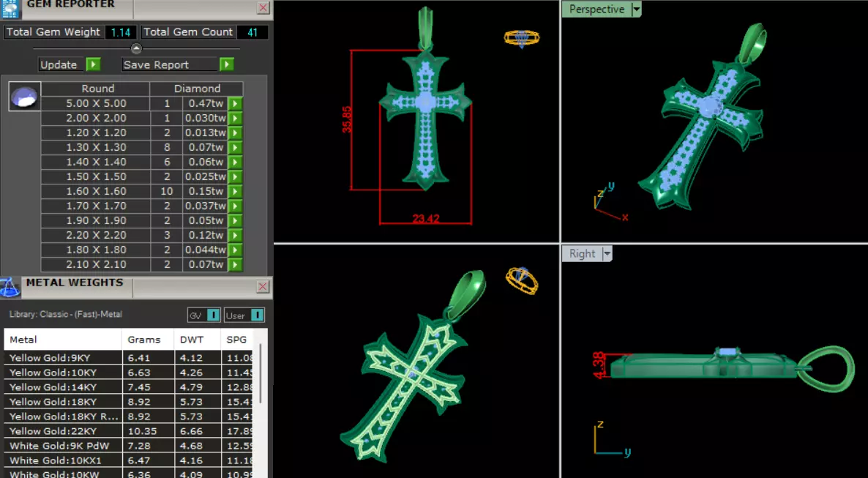Click the Metal Weights panel icon
This screenshot has width=868, height=478.
(10, 288)
